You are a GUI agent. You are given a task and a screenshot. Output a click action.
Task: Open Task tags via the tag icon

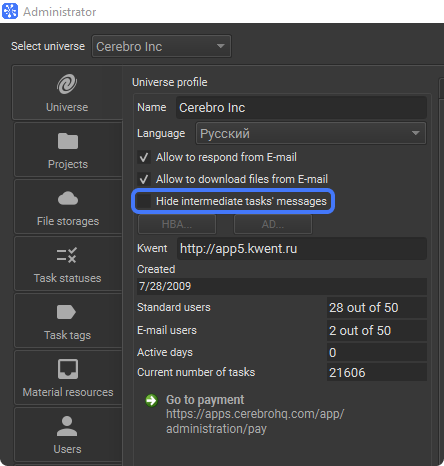[66, 312]
